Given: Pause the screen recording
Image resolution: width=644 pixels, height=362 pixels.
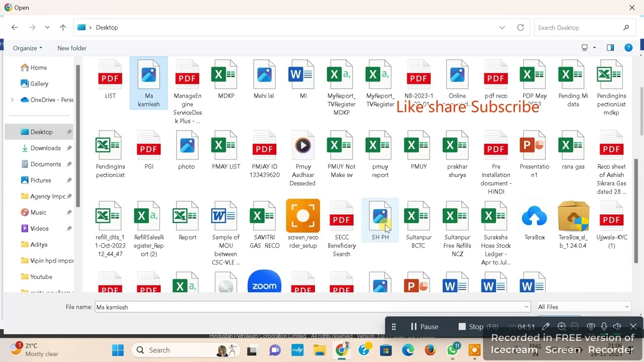Looking at the screenshot, I should pyautogui.click(x=424, y=326).
